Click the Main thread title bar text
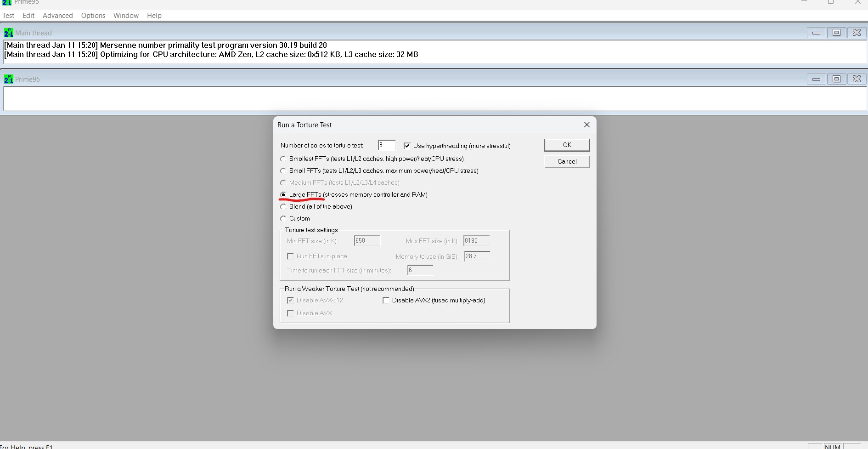868x449 pixels. pos(34,33)
